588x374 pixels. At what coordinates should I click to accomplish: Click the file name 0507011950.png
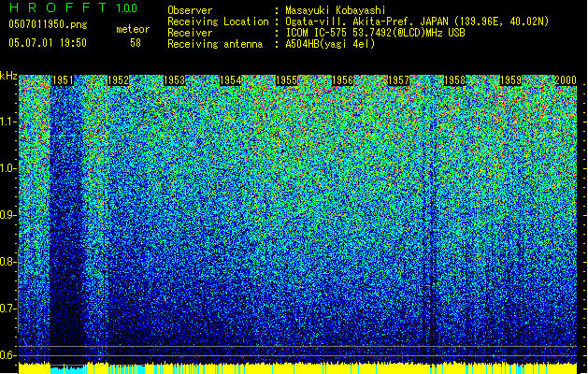[x=48, y=24]
